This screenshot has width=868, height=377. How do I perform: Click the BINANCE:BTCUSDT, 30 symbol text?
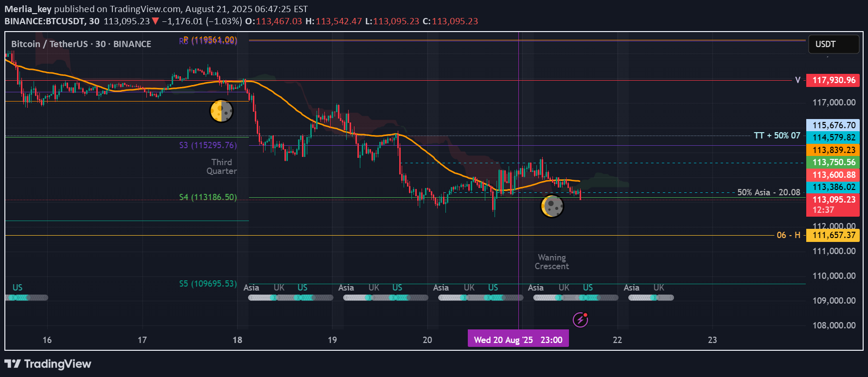[x=52, y=21]
